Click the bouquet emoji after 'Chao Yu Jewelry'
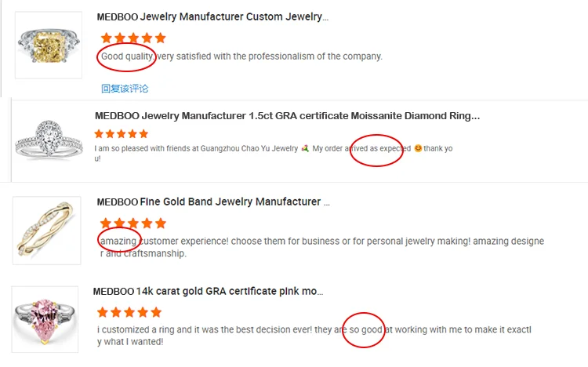 click(305, 148)
